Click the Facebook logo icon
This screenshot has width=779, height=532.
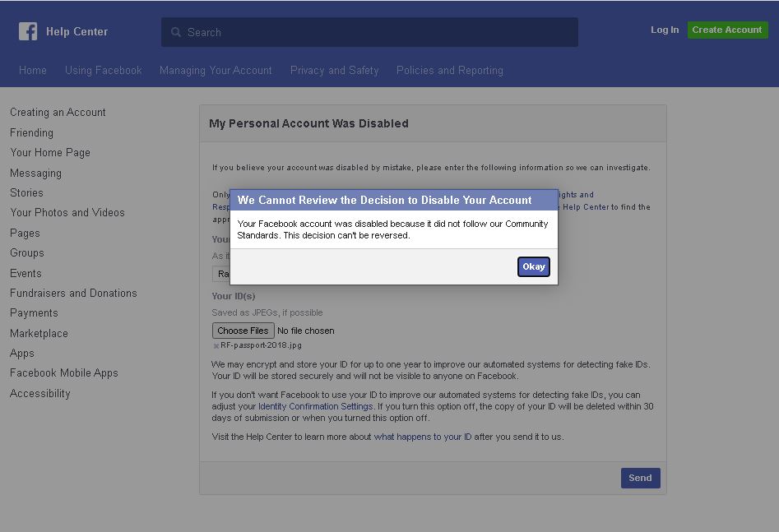[28, 31]
